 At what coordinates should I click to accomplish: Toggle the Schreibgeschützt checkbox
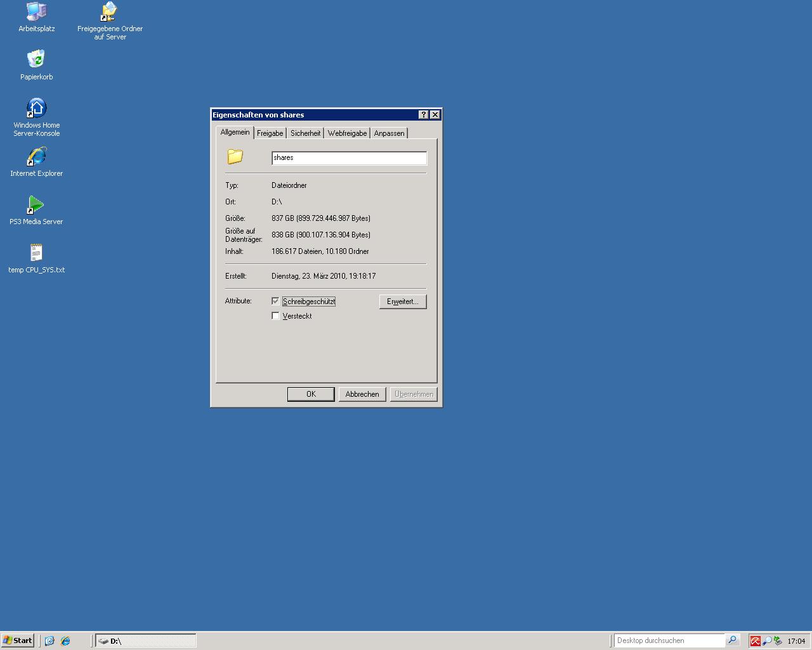(275, 301)
